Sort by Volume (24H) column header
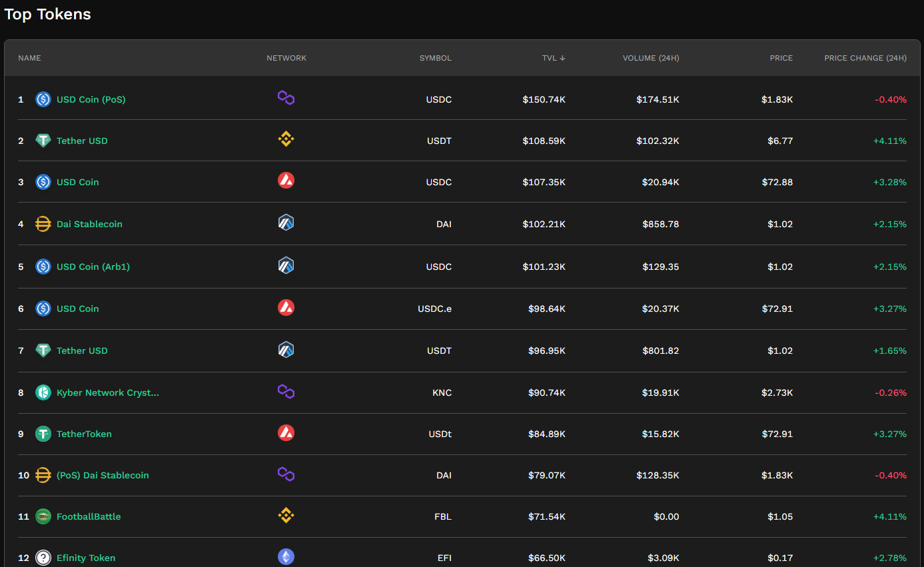The height and width of the screenshot is (567, 924). click(x=651, y=58)
